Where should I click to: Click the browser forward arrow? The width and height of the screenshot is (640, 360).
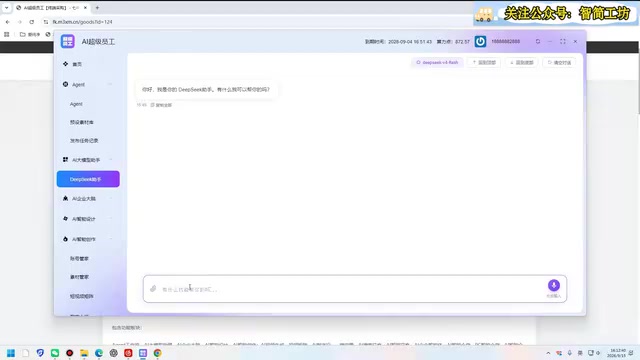pos(20,22)
